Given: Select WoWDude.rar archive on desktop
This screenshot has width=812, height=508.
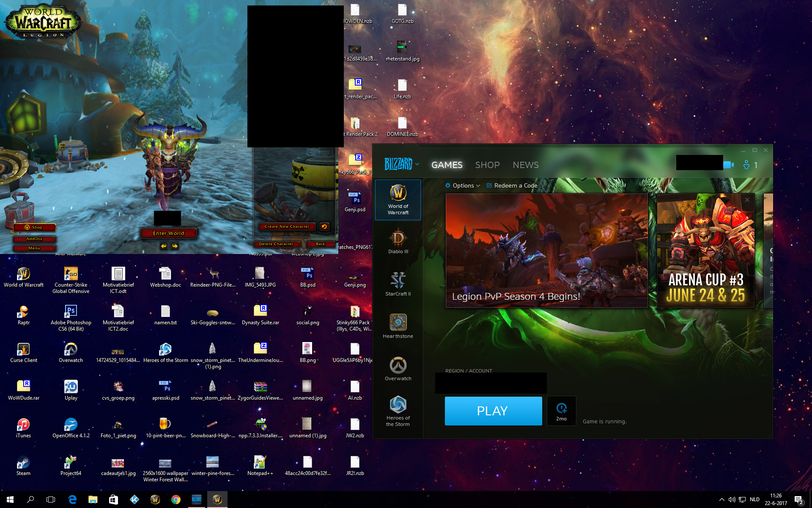Looking at the screenshot, I should tap(24, 390).
